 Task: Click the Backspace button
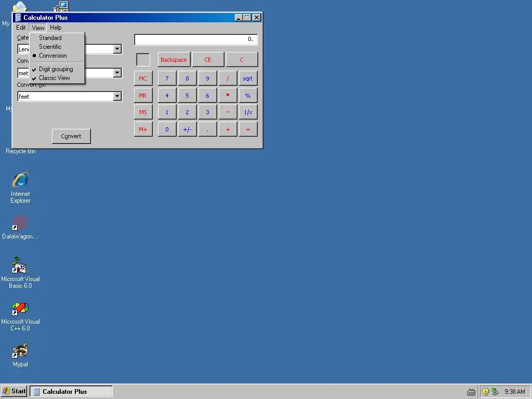(174, 60)
